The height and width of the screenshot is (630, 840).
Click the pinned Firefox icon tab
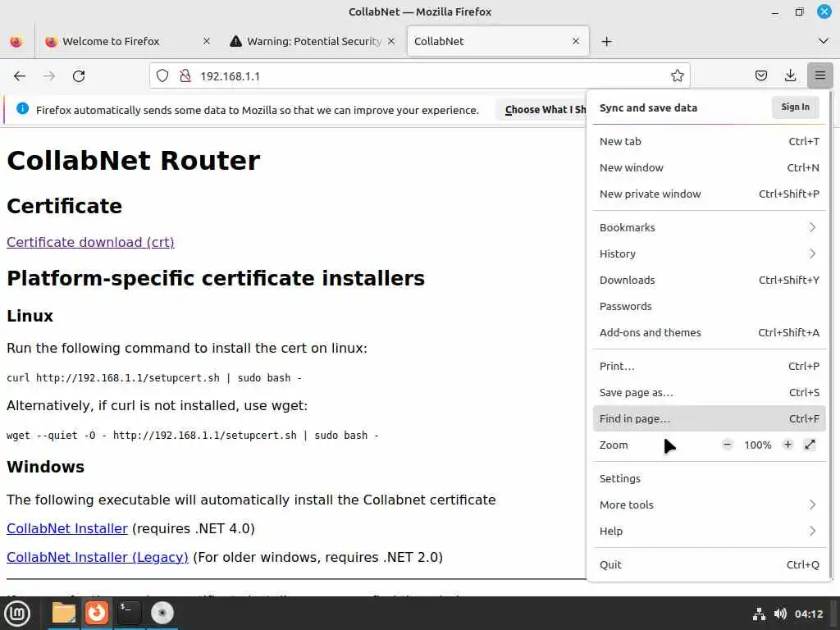click(x=16, y=41)
